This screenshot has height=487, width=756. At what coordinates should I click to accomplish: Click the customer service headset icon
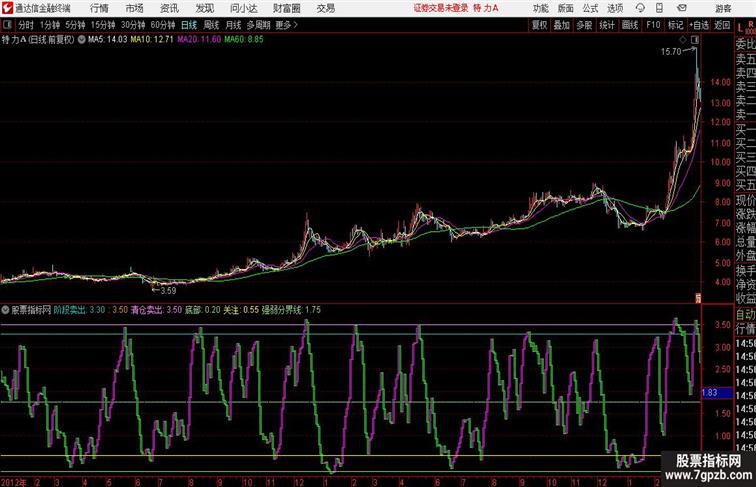[640, 8]
